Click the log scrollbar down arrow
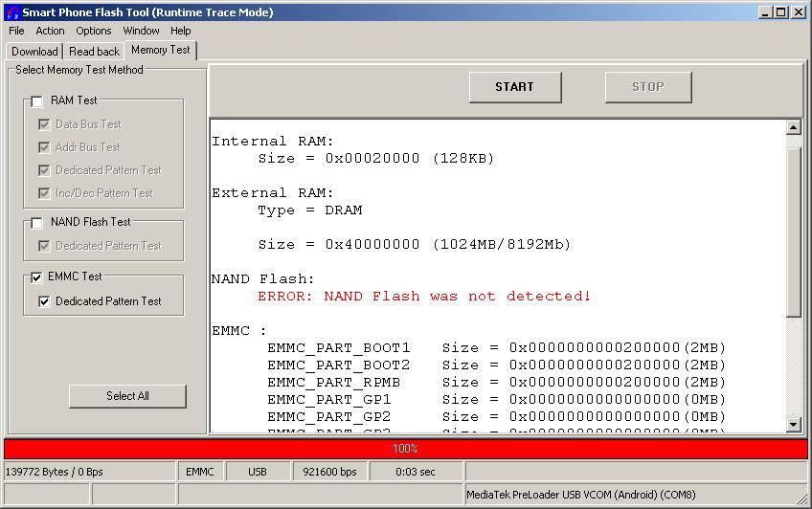812x509 pixels. [x=794, y=425]
